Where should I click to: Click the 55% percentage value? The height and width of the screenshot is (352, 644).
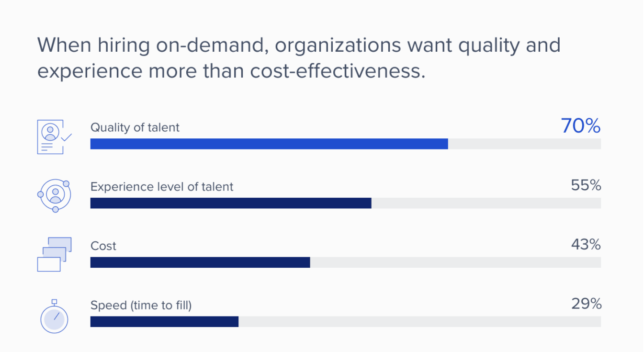586,185
